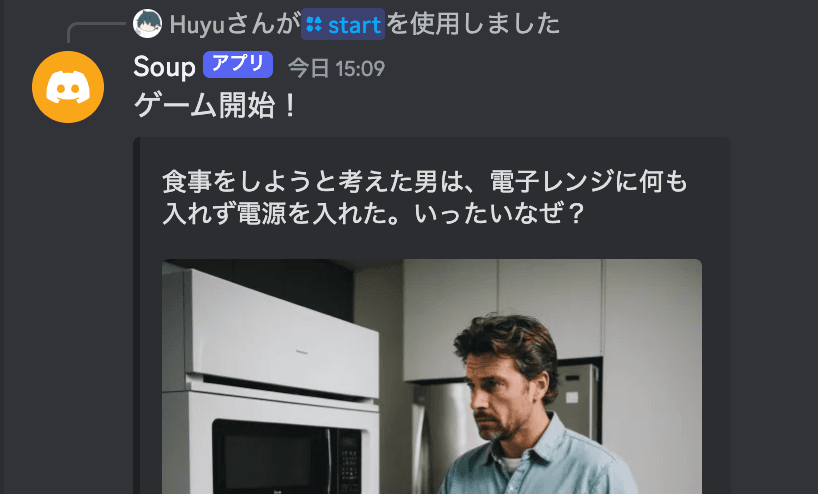Open the embedded kitchen image
The width and height of the screenshot is (818, 494).
pyautogui.click(x=432, y=377)
